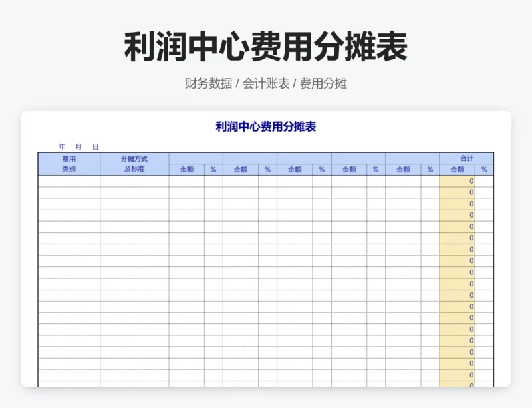The image size is (532, 408).
Task: Click the 日 label above the table
Action: 96,146
